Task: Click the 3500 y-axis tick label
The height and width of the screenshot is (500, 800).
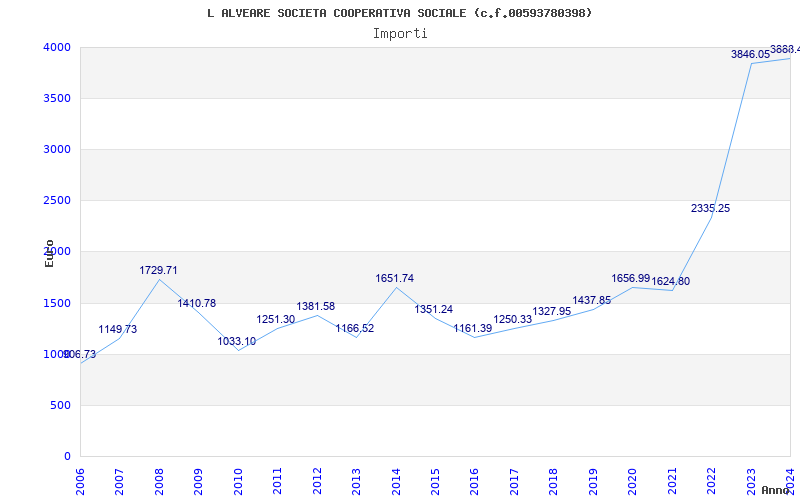Action: (x=55, y=98)
